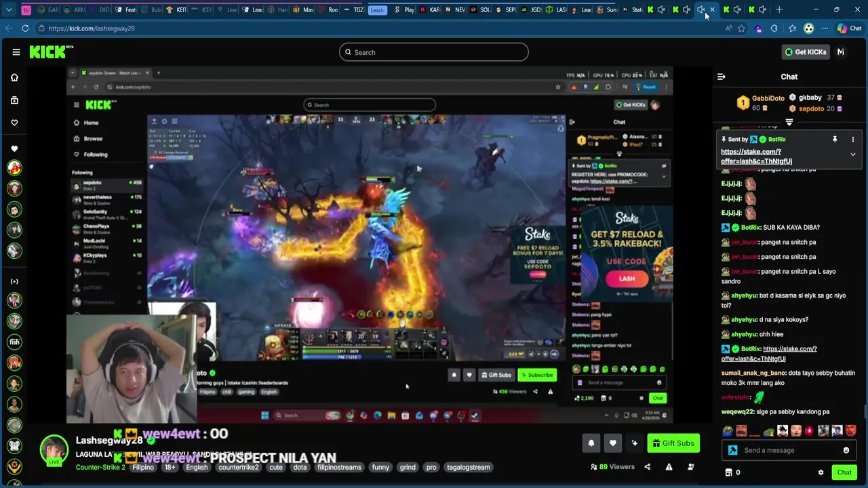Click the sparkle icon beside Gift Subs
Viewport: 868px width, 488px height.
point(634,443)
